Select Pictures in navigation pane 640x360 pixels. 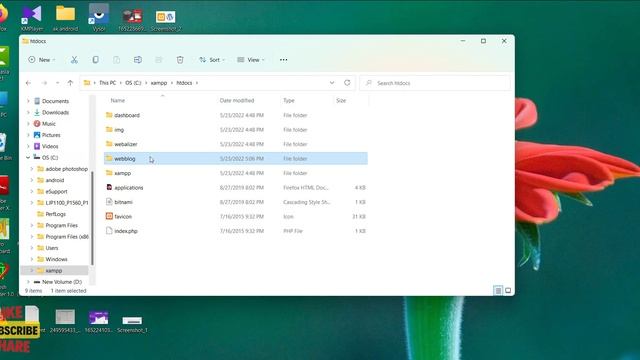(x=51, y=135)
